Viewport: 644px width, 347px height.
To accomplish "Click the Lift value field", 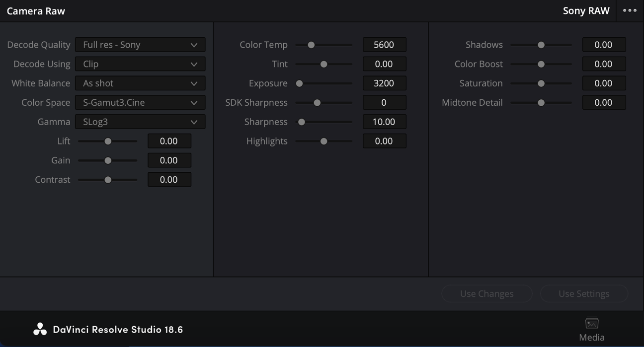I will click(169, 141).
